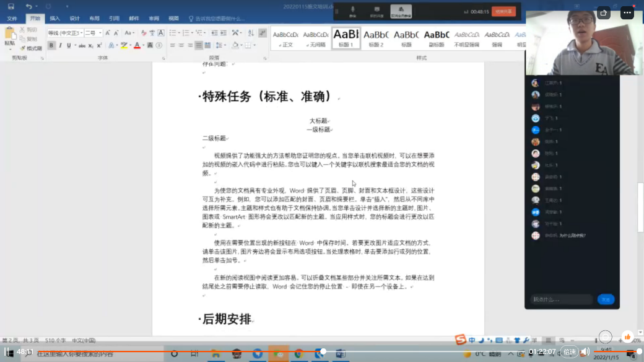Viewport: 644px width, 362px height.
Task: Click the volume speaker icon in player
Action: [585, 351]
